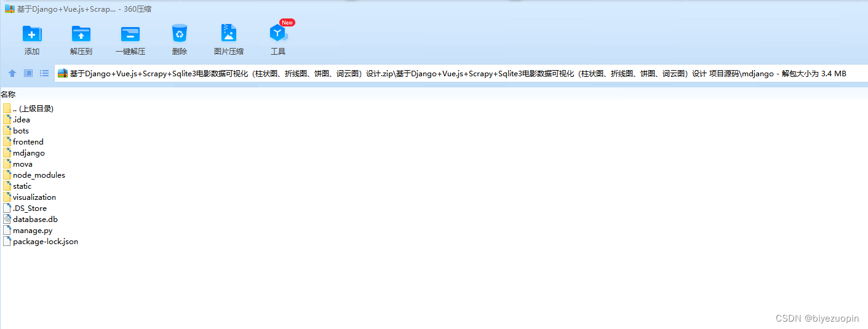The image size is (868, 329).
Task: Click the archive path address field
Action: click(x=460, y=73)
